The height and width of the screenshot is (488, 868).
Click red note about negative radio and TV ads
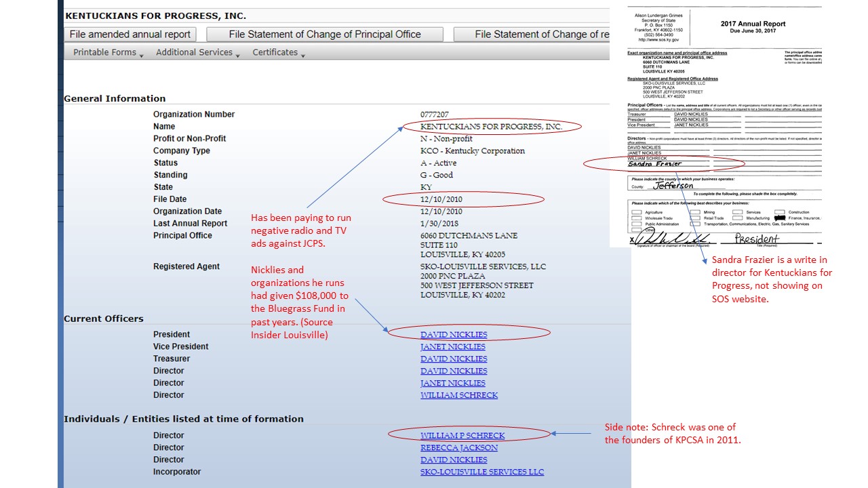302,231
